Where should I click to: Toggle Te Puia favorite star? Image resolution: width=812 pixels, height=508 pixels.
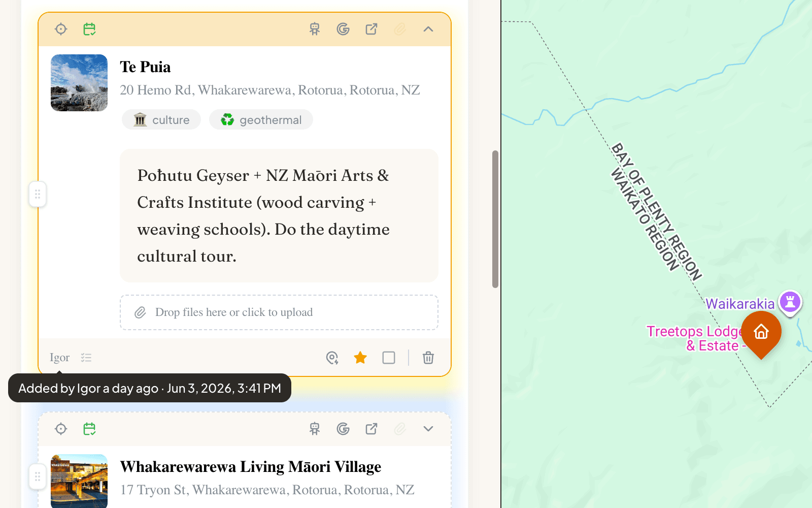click(360, 358)
